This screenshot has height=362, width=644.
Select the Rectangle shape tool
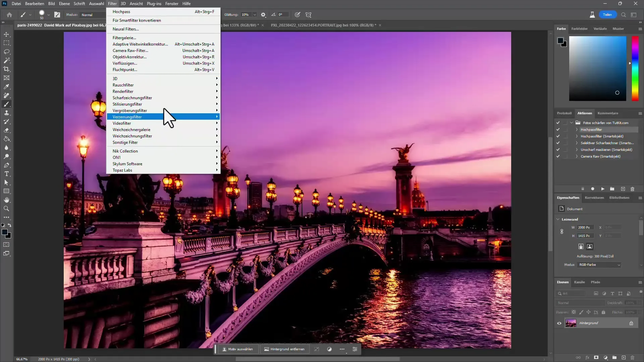click(6, 191)
